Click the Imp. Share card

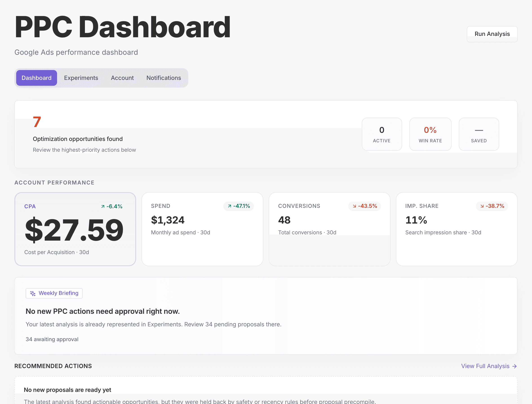pos(457,229)
